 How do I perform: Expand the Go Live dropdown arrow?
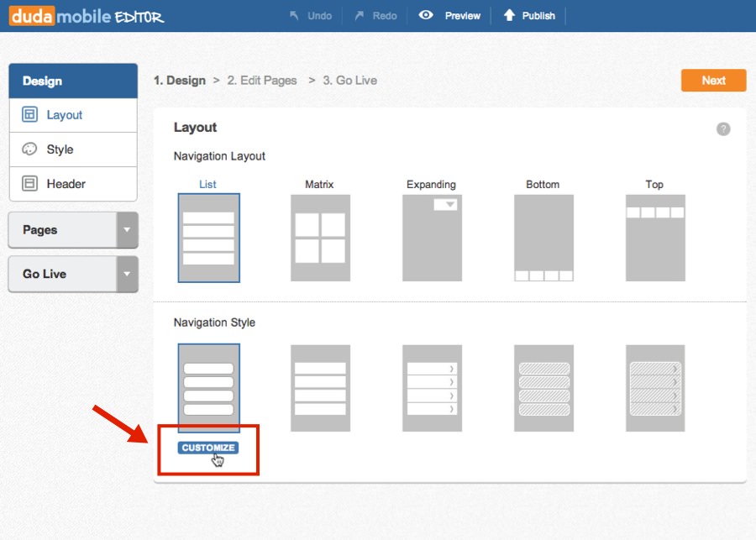pos(127,274)
